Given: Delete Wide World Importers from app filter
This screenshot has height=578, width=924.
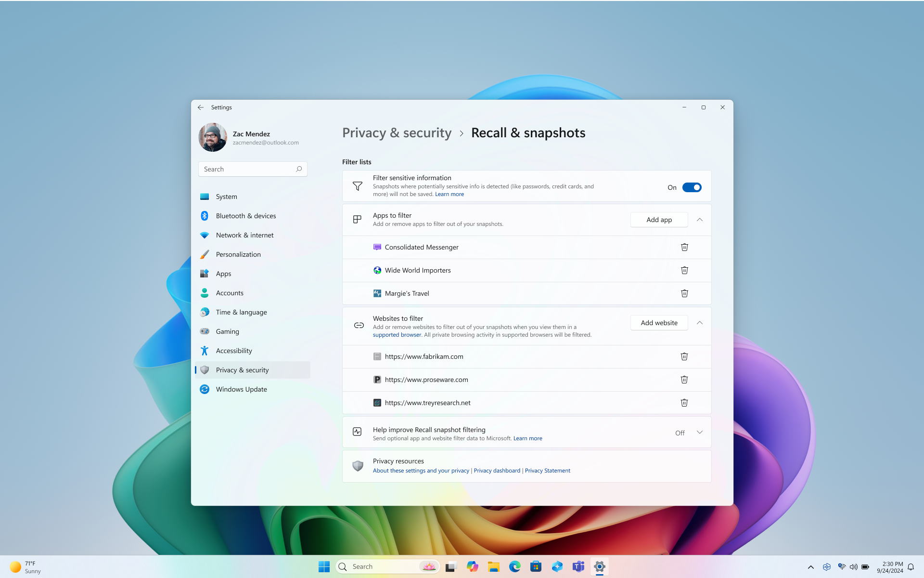Looking at the screenshot, I should pyautogui.click(x=684, y=270).
